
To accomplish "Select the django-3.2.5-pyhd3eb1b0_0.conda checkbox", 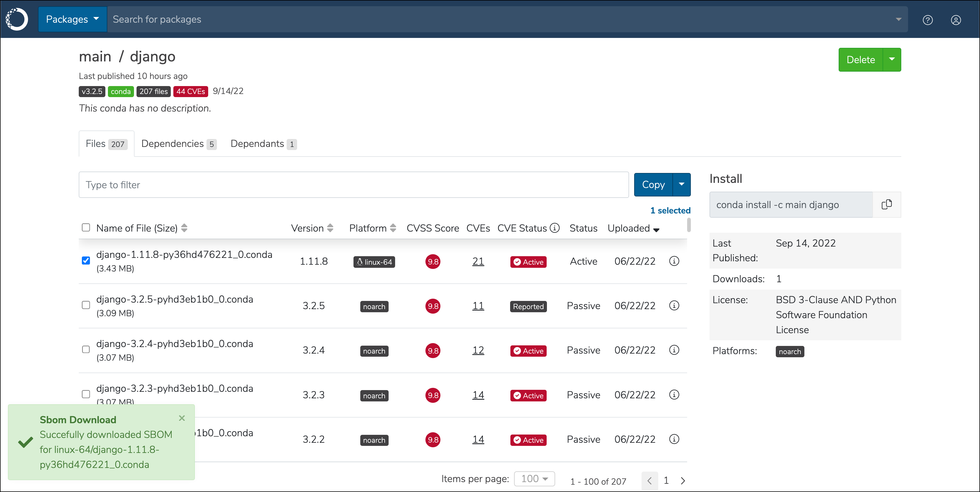I will click(x=86, y=305).
